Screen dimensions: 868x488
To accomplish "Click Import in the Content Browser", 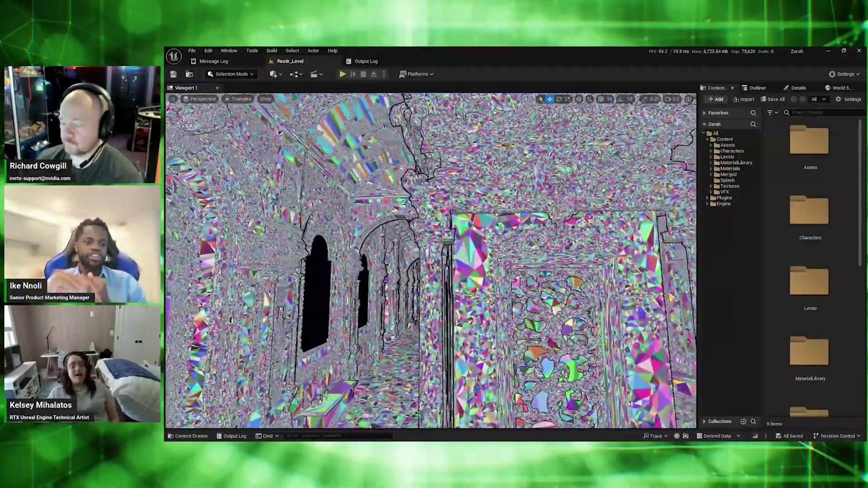I will click(743, 99).
